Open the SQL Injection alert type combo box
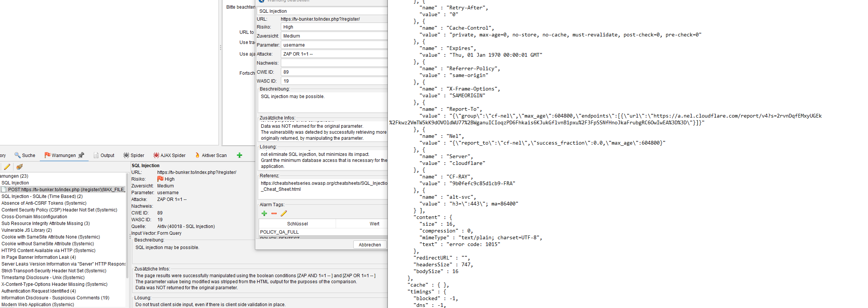Image resolution: width=868 pixels, height=308 pixels. pyautogui.click(x=323, y=11)
